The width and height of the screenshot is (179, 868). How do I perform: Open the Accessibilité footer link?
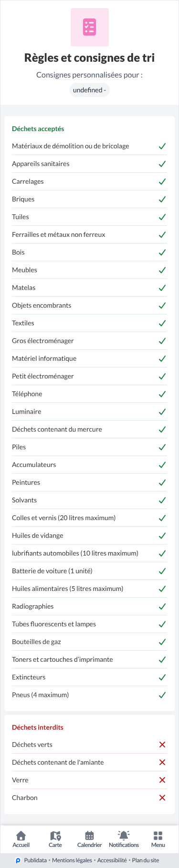[112, 860]
